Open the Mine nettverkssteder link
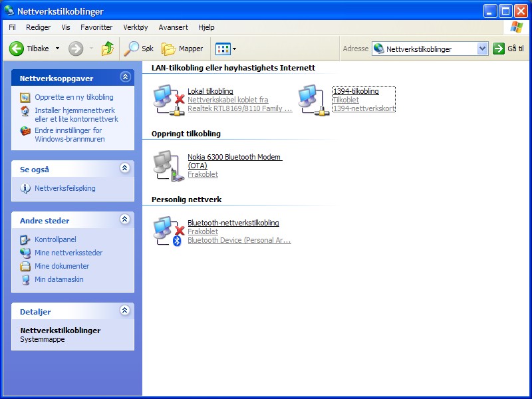The height and width of the screenshot is (399, 532). pyautogui.click(x=68, y=253)
